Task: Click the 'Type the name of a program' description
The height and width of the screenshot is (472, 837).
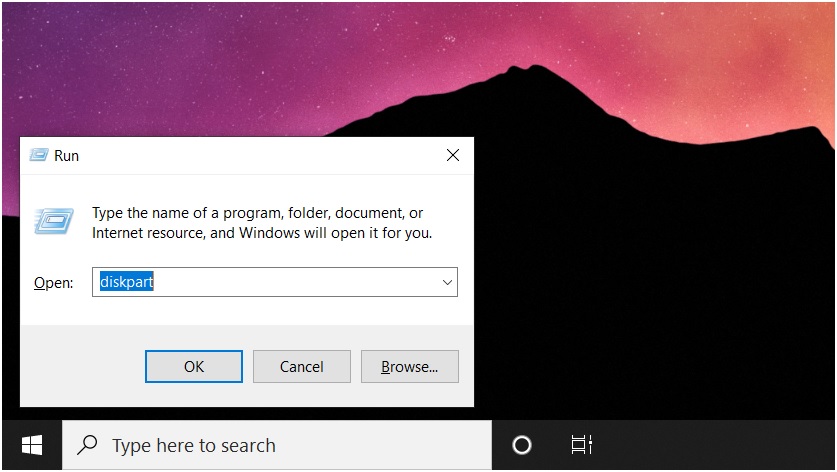Action: click(x=262, y=223)
